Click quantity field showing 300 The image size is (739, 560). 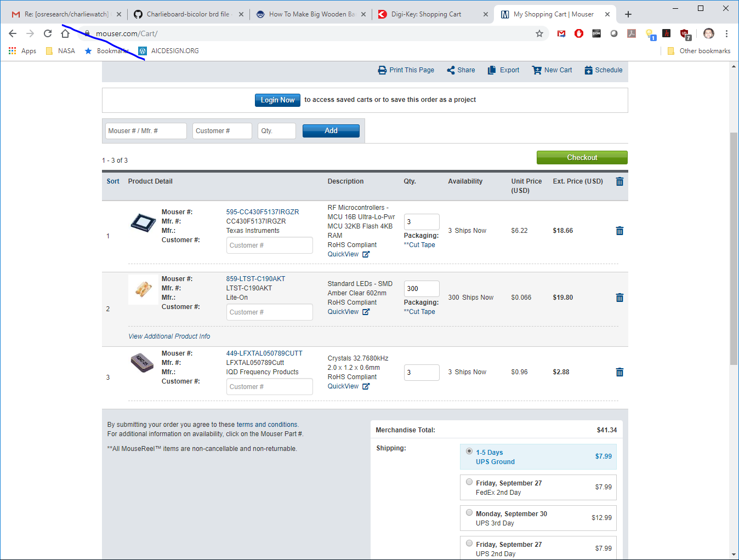point(422,289)
